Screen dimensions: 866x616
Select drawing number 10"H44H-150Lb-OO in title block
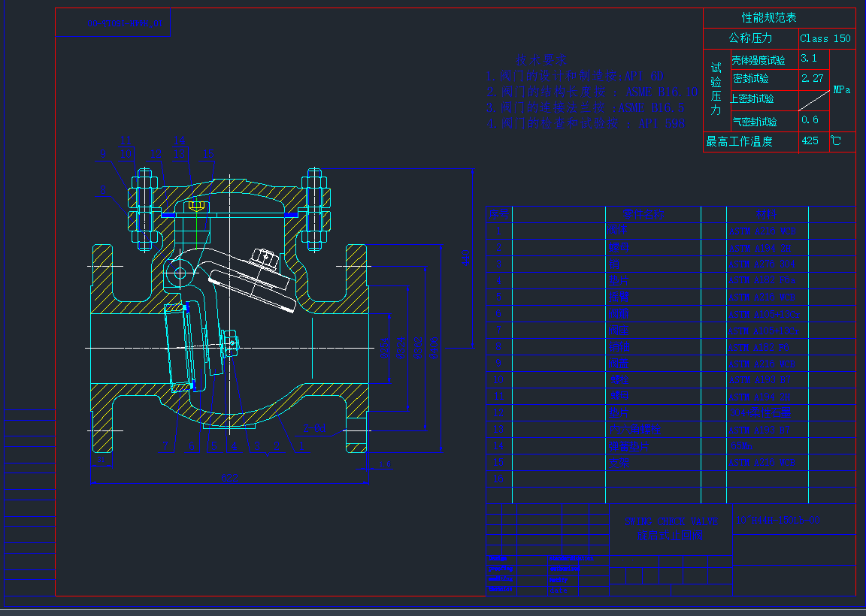tap(777, 519)
